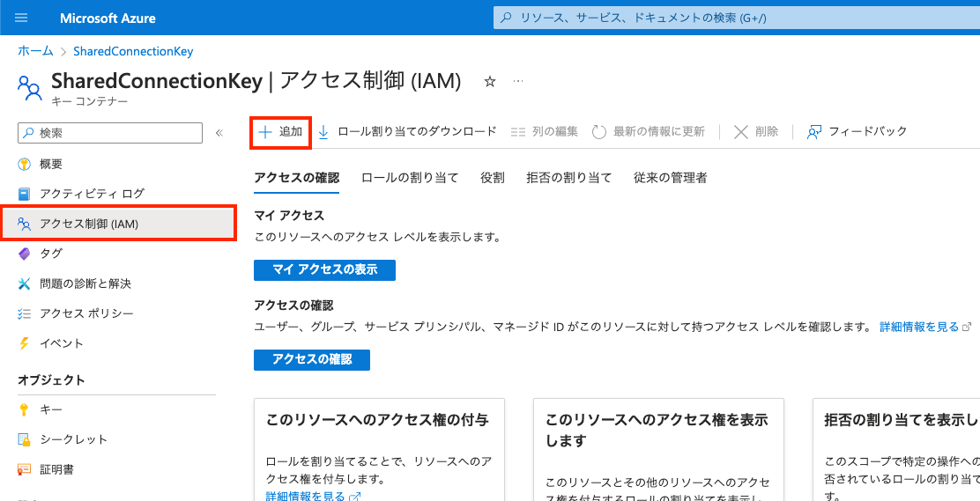Focus the sidebar 検索 field
Viewport: 980px width, 501px height.
(110, 133)
